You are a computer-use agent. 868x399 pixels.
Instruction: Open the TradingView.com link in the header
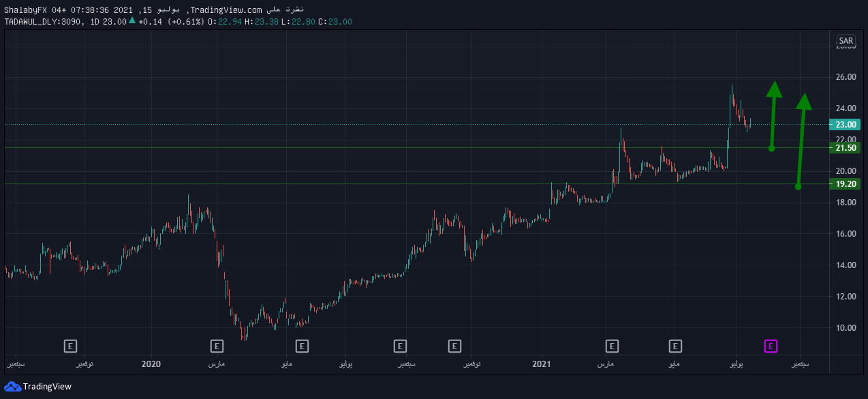pyautogui.click(x=226, y=10)
